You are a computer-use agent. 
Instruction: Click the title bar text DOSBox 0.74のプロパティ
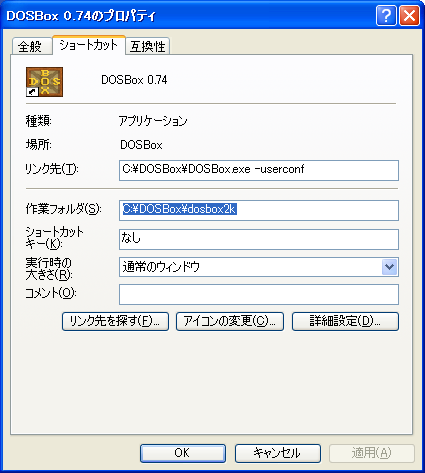[81, 16]
